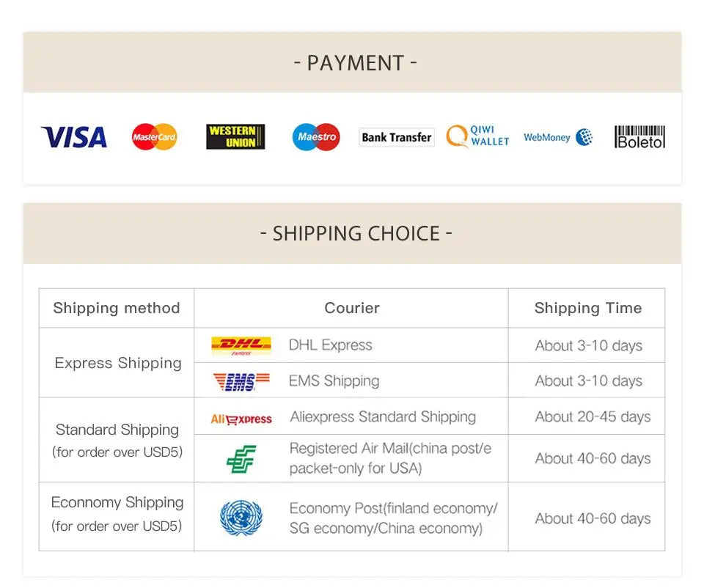
Task: Select the blue Economy Post emblem
Action: pos(241,518)
